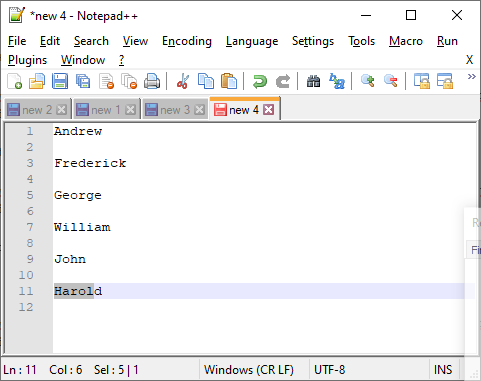This screenshot has width=481, height=381.
Task: Open the View menu
Action: point(135,41)
